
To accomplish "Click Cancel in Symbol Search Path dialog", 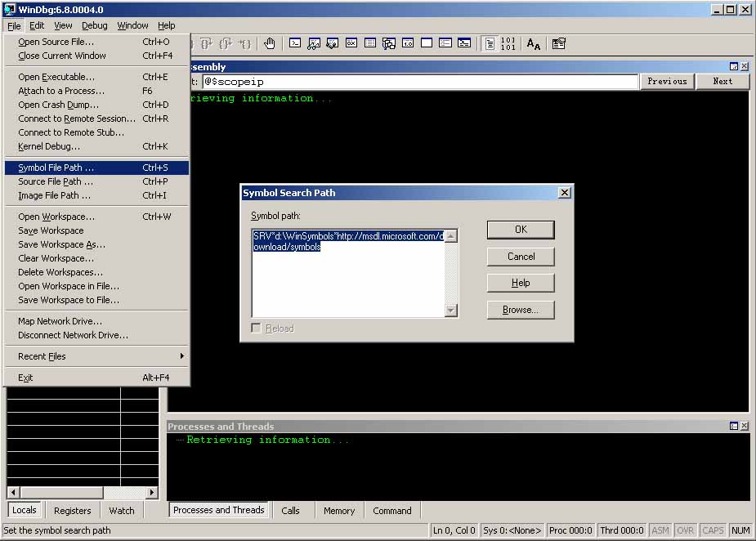I will (x=521, y=257).
